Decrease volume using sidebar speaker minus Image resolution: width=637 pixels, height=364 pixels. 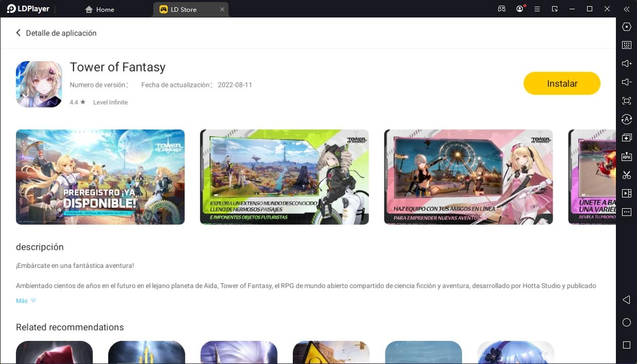click(626, 82)
